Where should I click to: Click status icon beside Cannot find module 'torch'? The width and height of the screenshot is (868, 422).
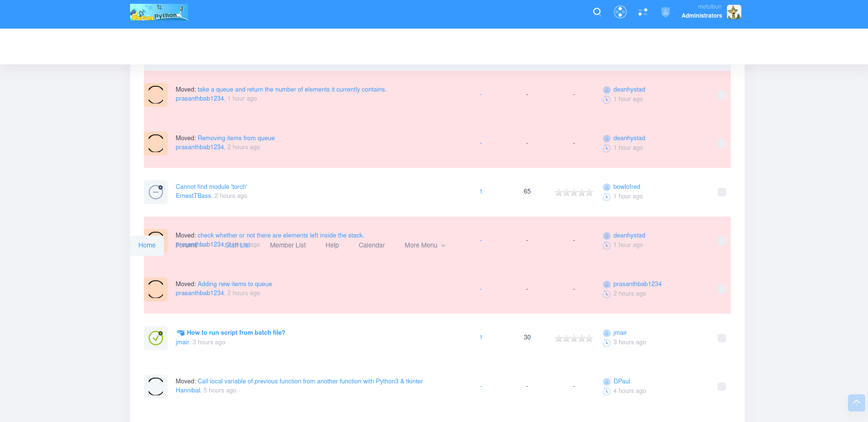[x=156, y=192]
